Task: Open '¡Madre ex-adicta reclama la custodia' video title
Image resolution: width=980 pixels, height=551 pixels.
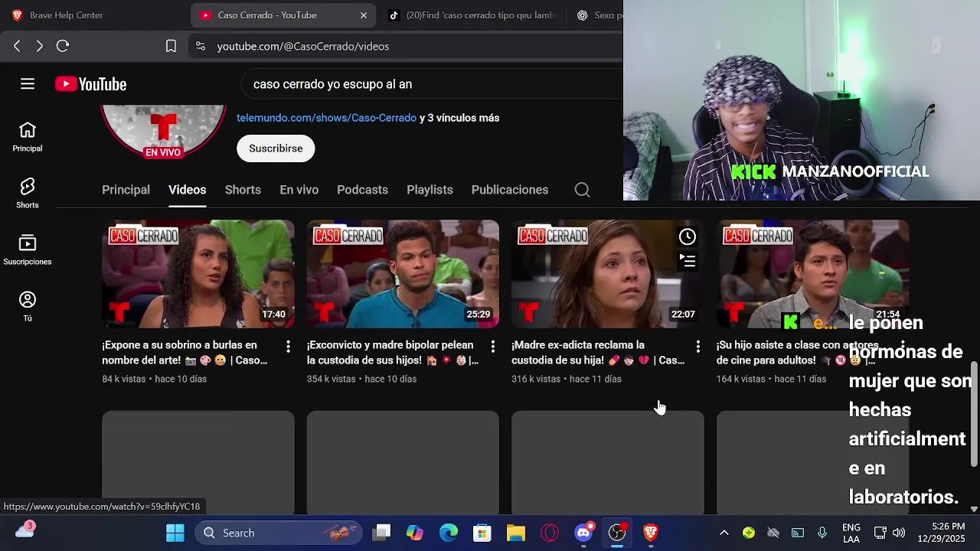Action: (598, 353)
